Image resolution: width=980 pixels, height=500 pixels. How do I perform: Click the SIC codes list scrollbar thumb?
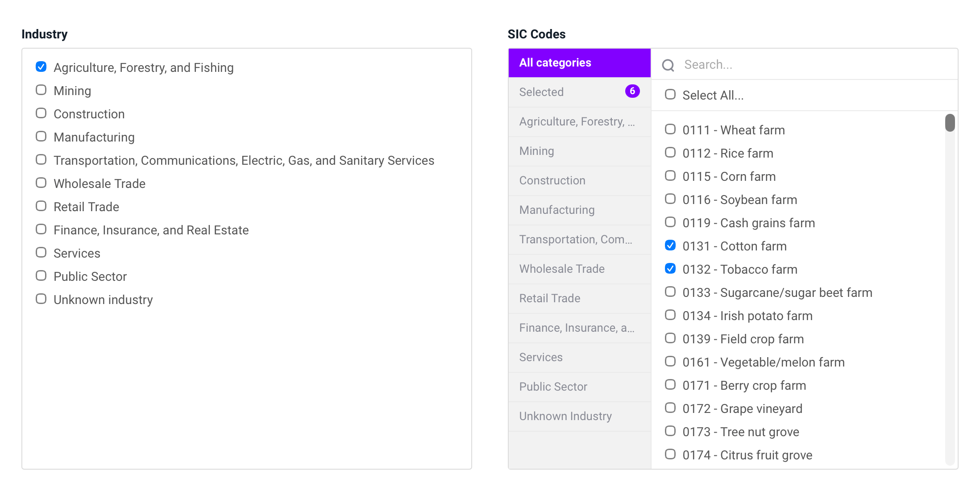(x=950, y=123)
